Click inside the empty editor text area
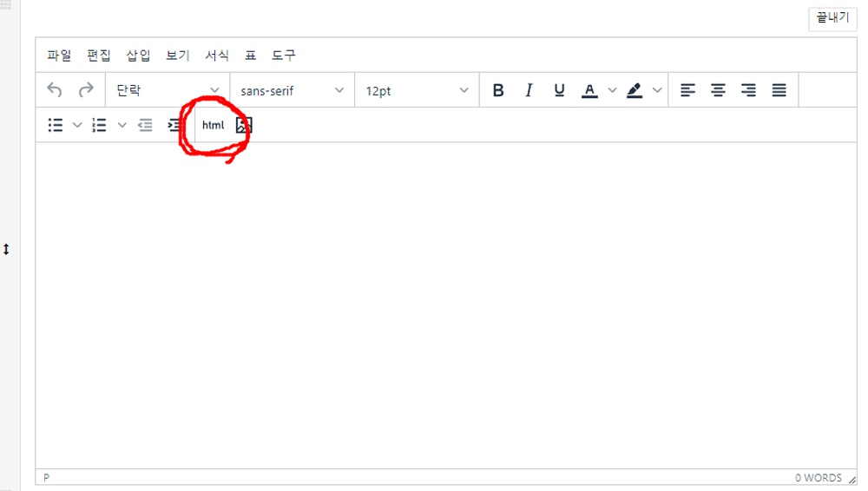The image size is (868, 491). pyautogui.click(x=446, y=305)
